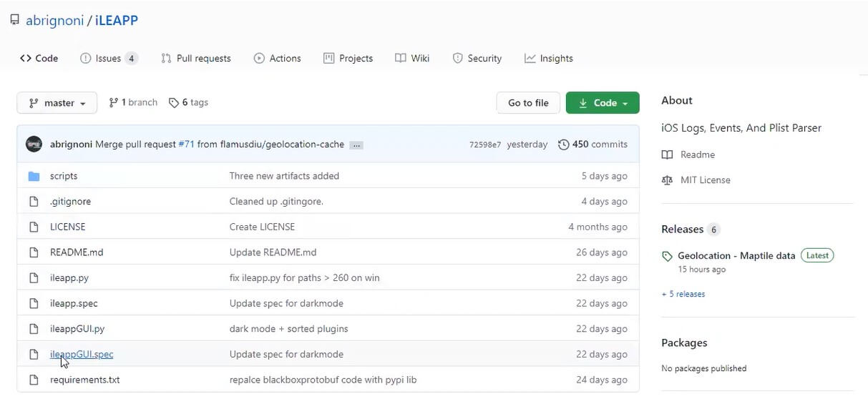Screen dimensions: 868x404
Task: Click the book icon next to Readme
Action: (x=668, y=155)
